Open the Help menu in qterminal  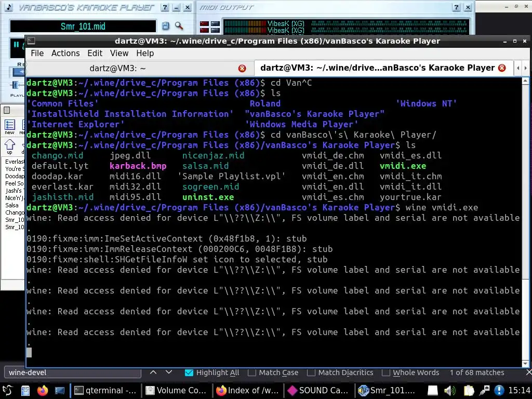[145, 54]
